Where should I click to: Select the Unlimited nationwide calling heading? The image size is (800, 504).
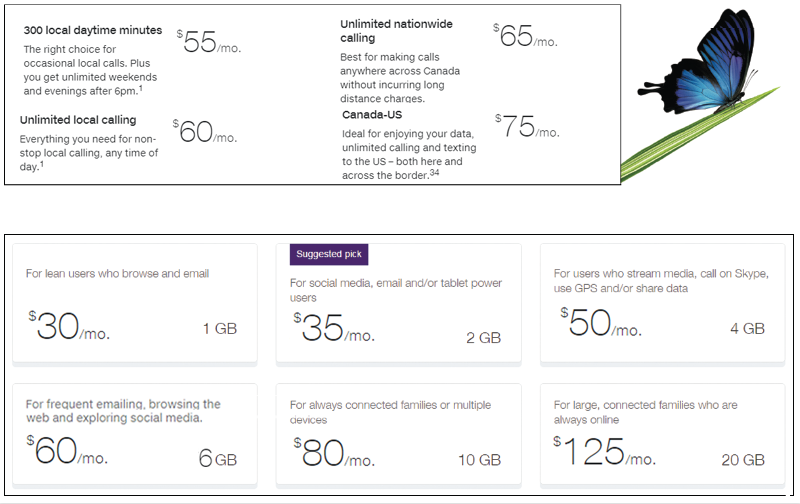pos(396,31)
